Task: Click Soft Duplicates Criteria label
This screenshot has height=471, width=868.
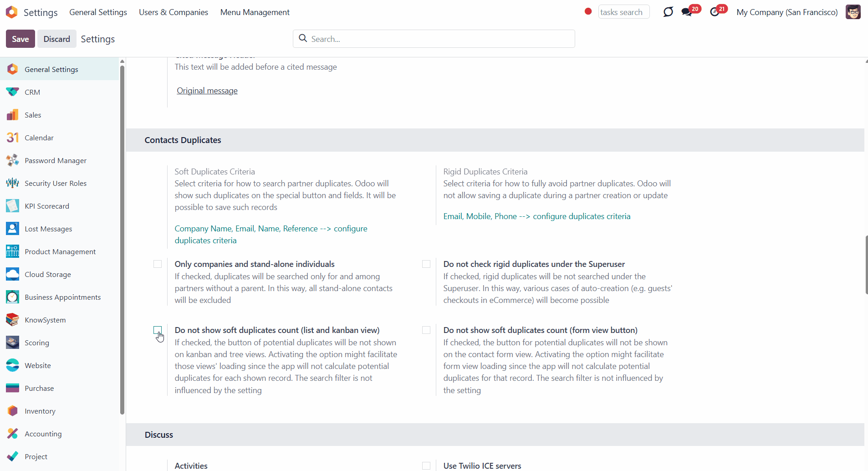Action: 215,172
